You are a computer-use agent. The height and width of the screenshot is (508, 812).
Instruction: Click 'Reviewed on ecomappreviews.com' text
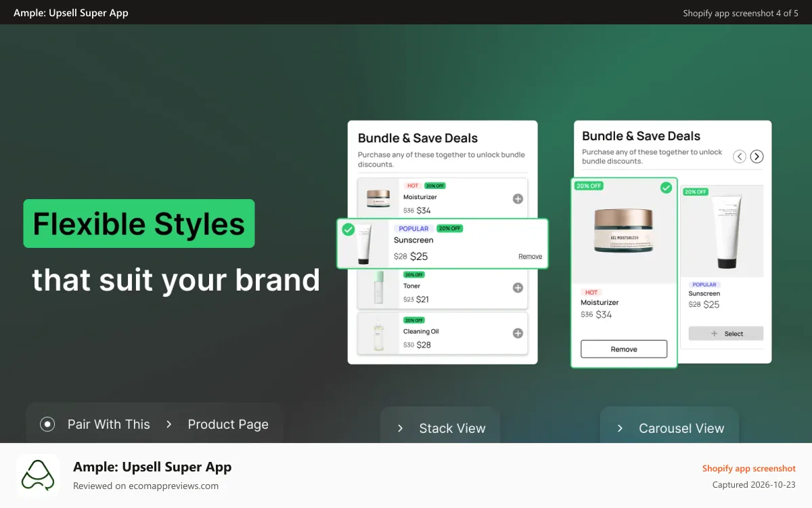pos(145,486)
